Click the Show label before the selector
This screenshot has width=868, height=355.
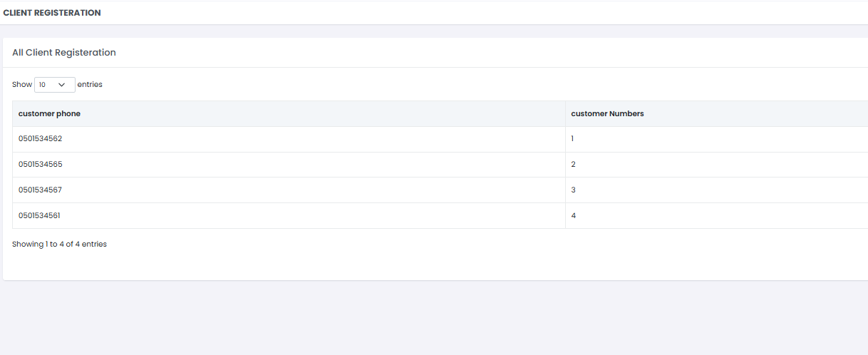pos(22,85)
